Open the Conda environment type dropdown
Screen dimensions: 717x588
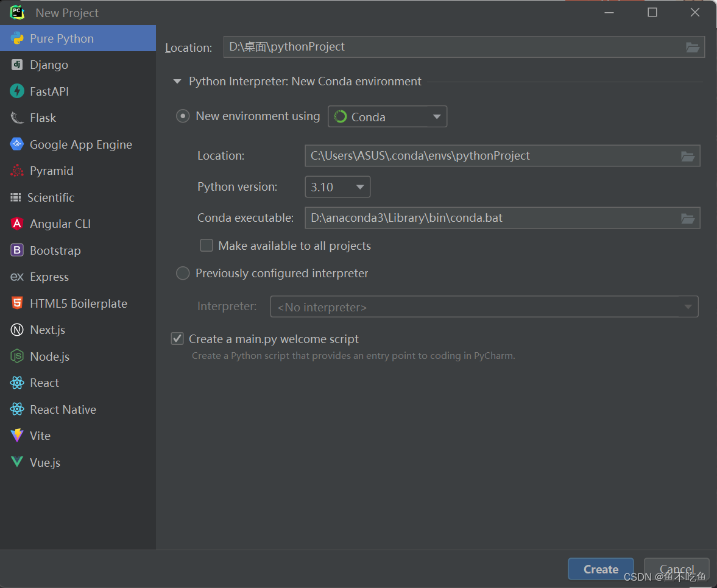point(387,117)
